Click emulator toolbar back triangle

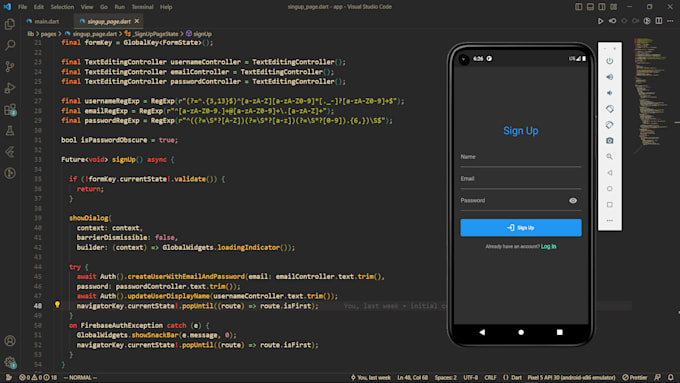[x=609, y=173]
